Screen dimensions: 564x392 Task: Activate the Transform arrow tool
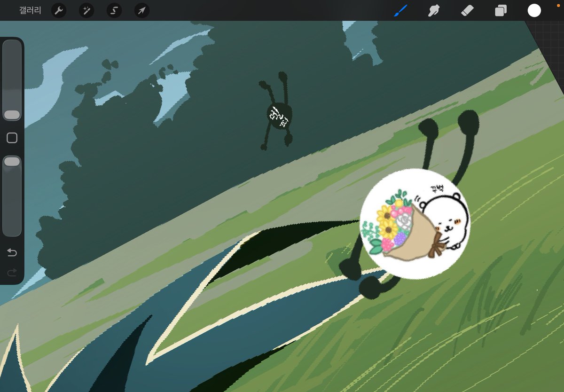pos(141,10)
